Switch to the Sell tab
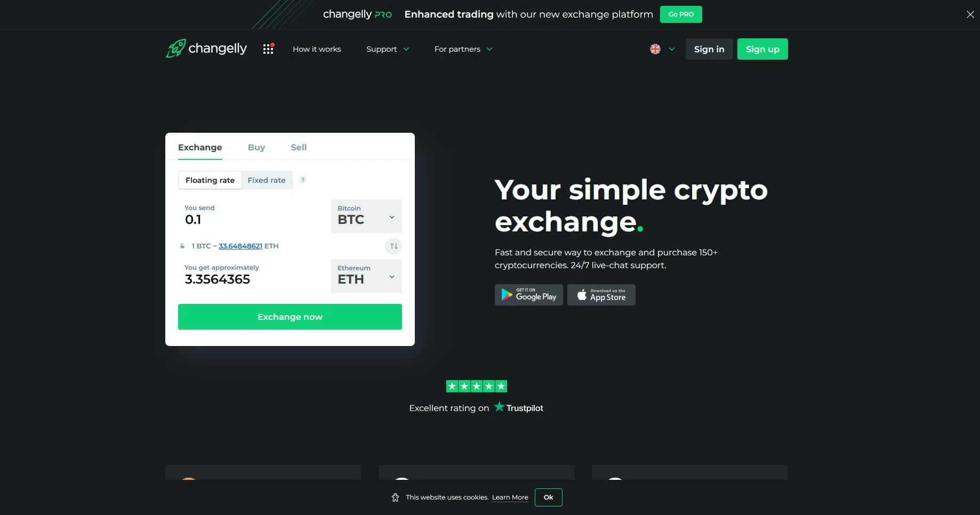The width and height of the screenshot is (980, 515). pyautogui.click(x=299, y=147)
